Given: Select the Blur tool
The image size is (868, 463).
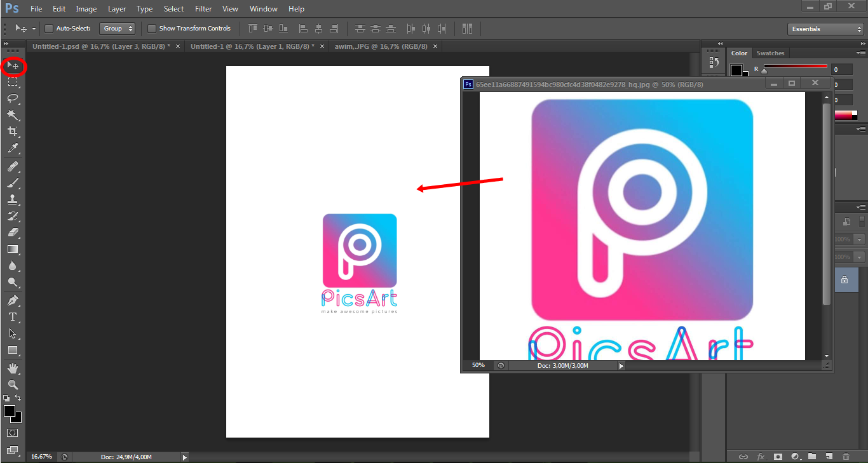Looking at the screenshot, I should tap(13, 265).
